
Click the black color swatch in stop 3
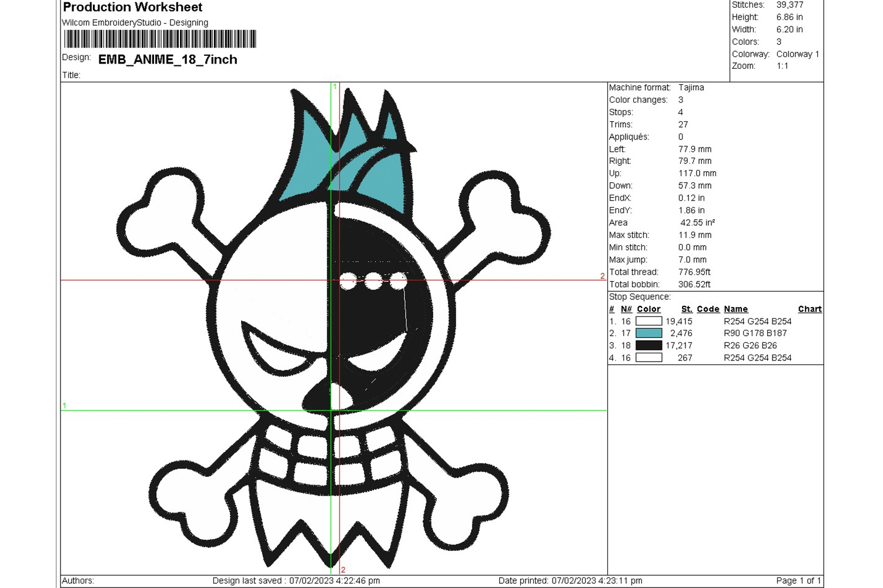coord(649,345)
